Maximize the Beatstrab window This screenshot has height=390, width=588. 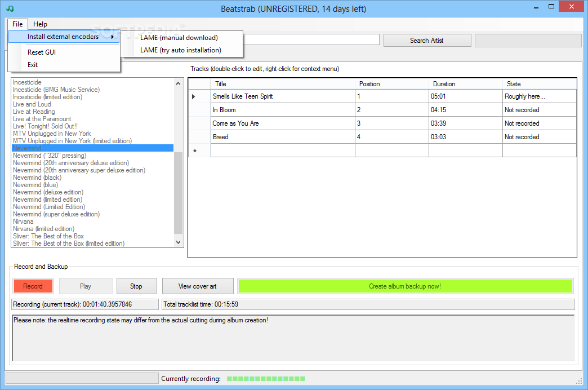pyautogui.click(x=551, y=7)
